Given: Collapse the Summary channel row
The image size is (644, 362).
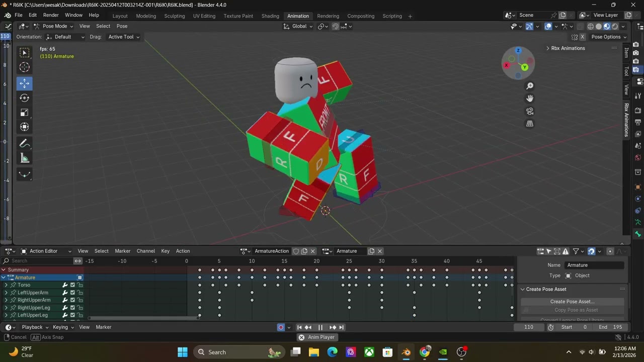Looking at the screenshot, I should click(4, 270).
